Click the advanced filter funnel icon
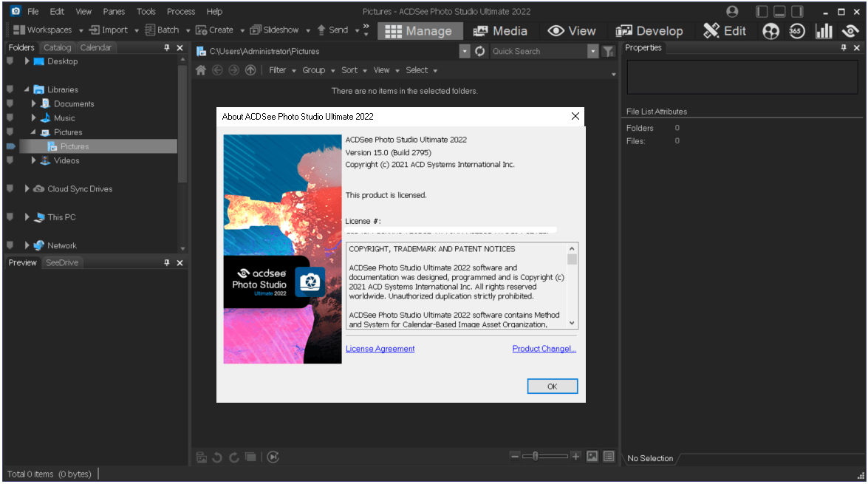This screenshot has width=868, height=484. pyautogui.click(x=609, y=52)
